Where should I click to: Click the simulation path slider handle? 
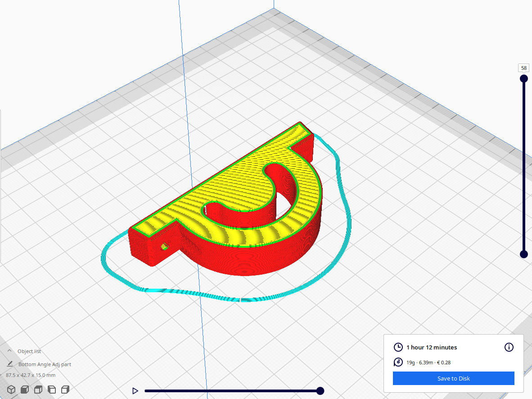tap(320, 391)
